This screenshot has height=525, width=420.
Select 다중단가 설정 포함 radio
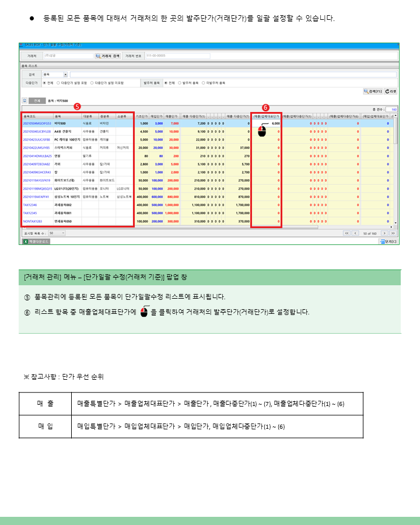(58, 83)
